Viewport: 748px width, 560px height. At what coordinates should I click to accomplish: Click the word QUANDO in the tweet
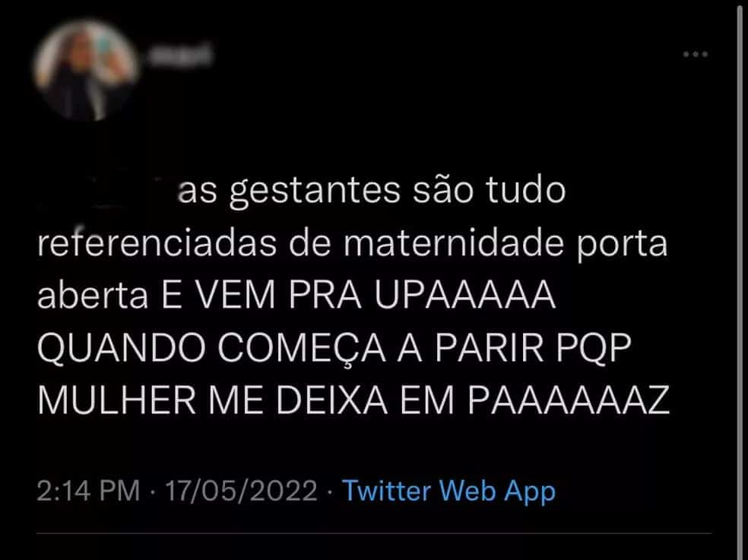(121, 348)
